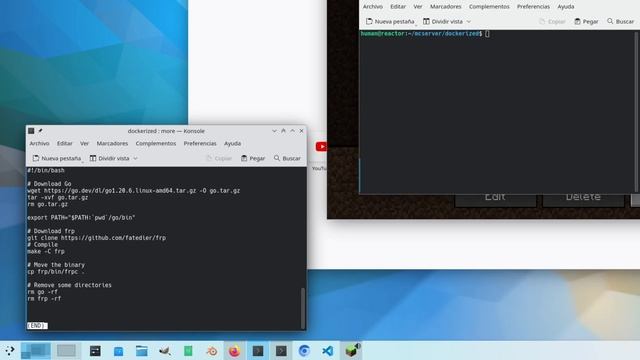Click Copiar in dockerized Konsole toolbar
Viewport: 640px width, 360px height.
point(219,158)
